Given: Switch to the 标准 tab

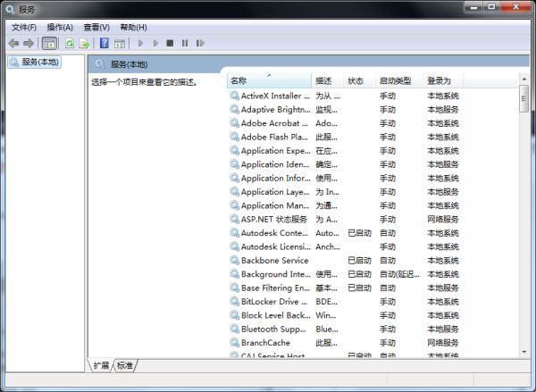Looking at the screenshot, I should [125, 365].
